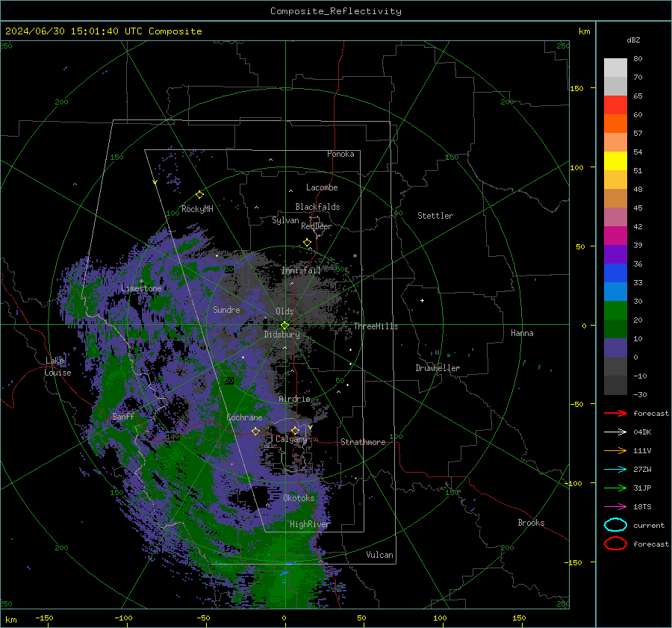Click the blue 36-33 dBZ swatch
Screen dimensions: 672x628
click(x=615, y=273)
